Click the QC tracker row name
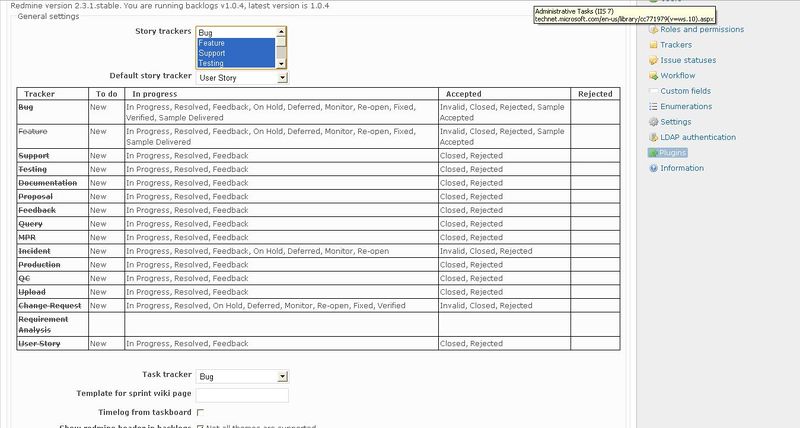 [24, 279]
